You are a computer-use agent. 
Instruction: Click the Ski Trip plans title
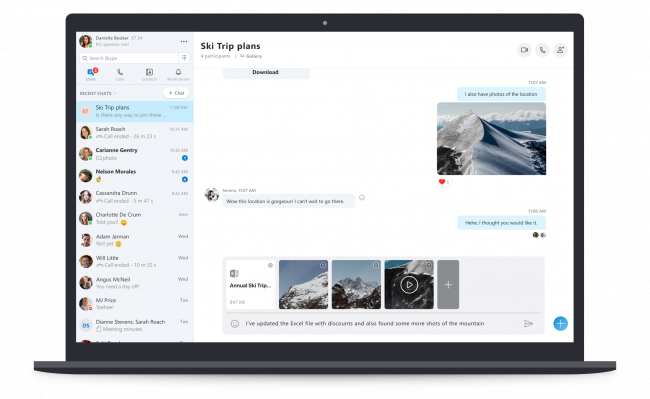click(x=230, y=46)
